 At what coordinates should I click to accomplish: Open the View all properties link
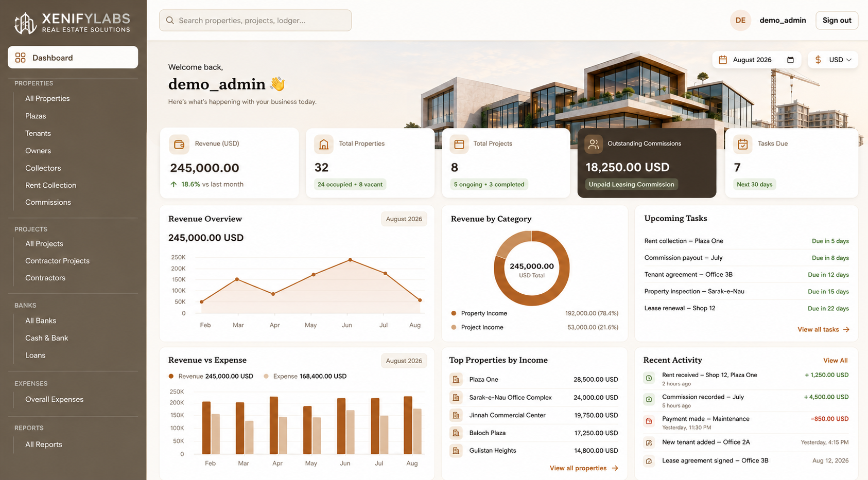point(584,468)
